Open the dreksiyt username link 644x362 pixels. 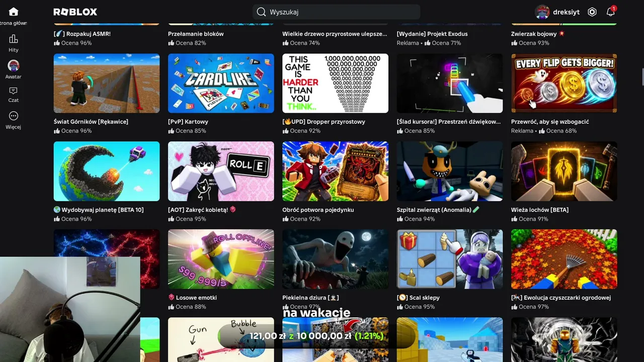click(x=567, y=12)
